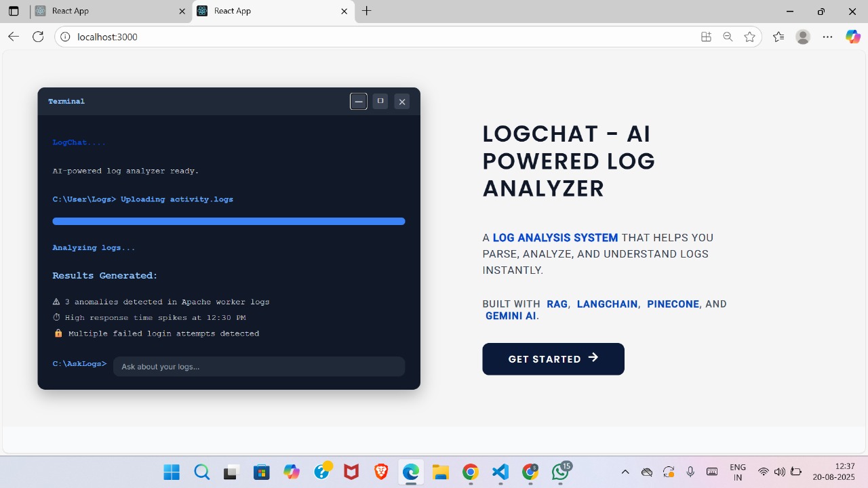Open a new browser tab
The image size is (868, 488).
367,11
